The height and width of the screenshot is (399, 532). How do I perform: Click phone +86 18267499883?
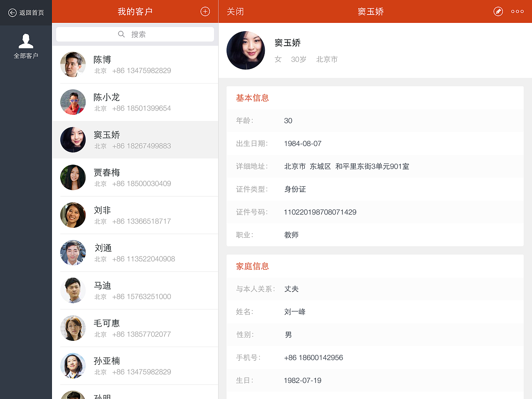tap(141, 146)
